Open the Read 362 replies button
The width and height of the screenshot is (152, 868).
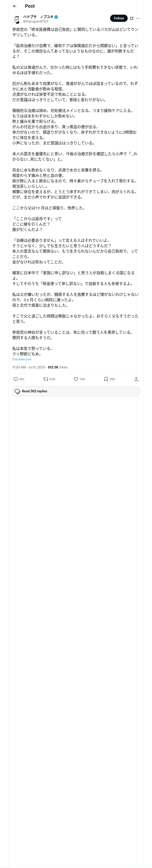click(76, 391)
